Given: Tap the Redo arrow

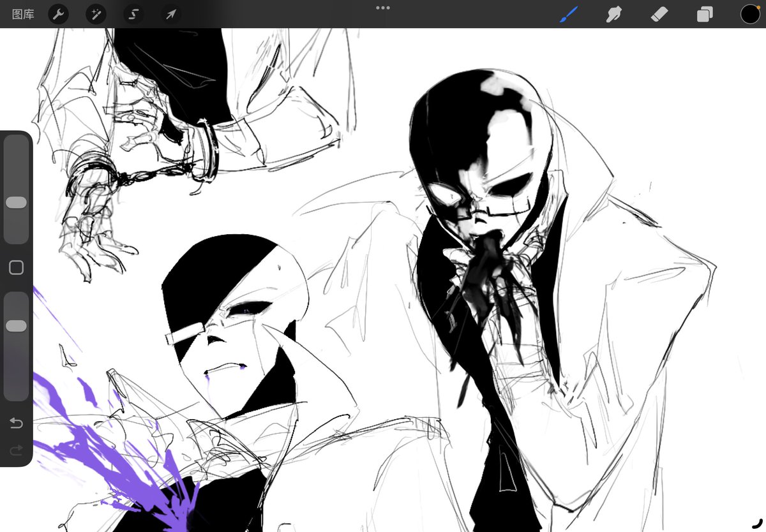Looking at the screenshot, I should click(17, 450).
